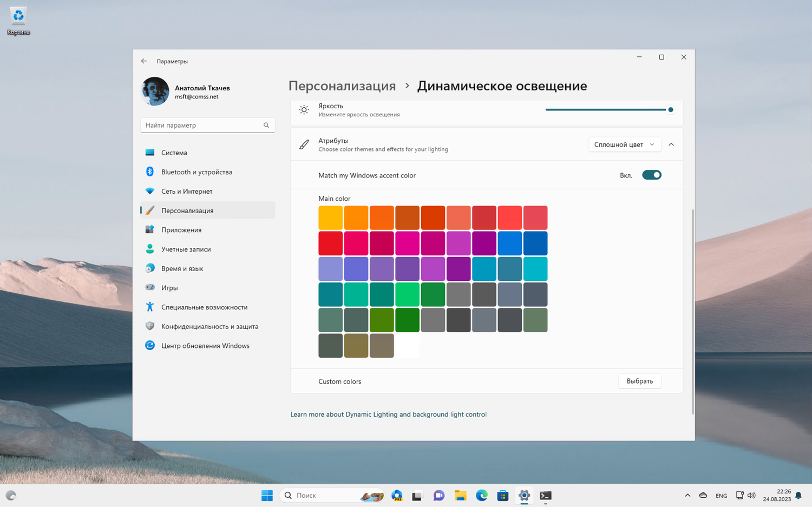The height and width of the screenshot is (507, 812).
Task: Click the Bluetooth icon in the sidebar
Action: 150,172
